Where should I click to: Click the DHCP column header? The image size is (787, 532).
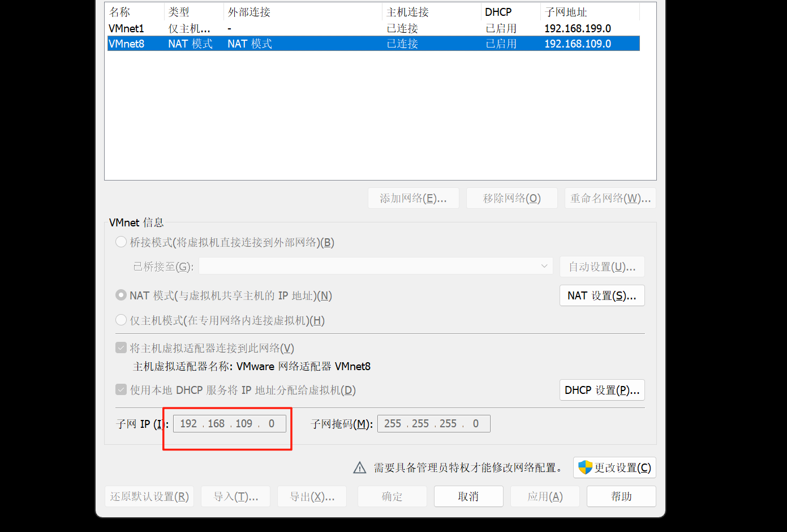coord(511,12)
